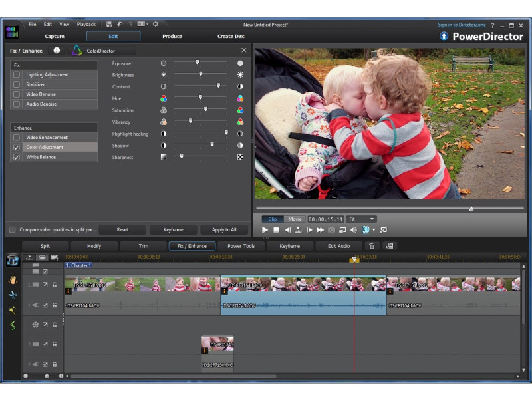
Task: Uncheck the Color Adjustment checkbox
Action: 16,147
